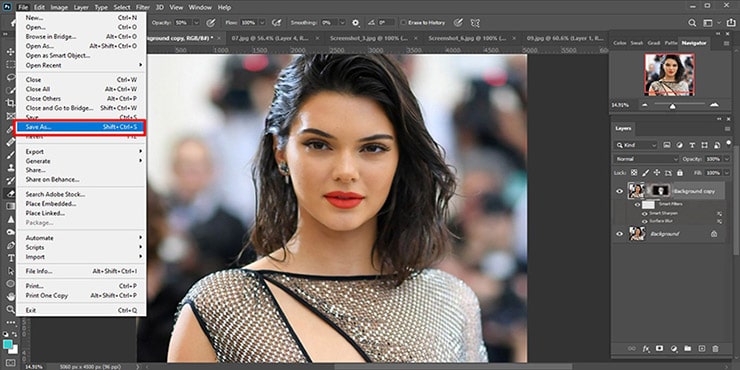Screen dimensions: 740x370
Task: Open the layer filter Kind dropdown
Action: [636, 145]
